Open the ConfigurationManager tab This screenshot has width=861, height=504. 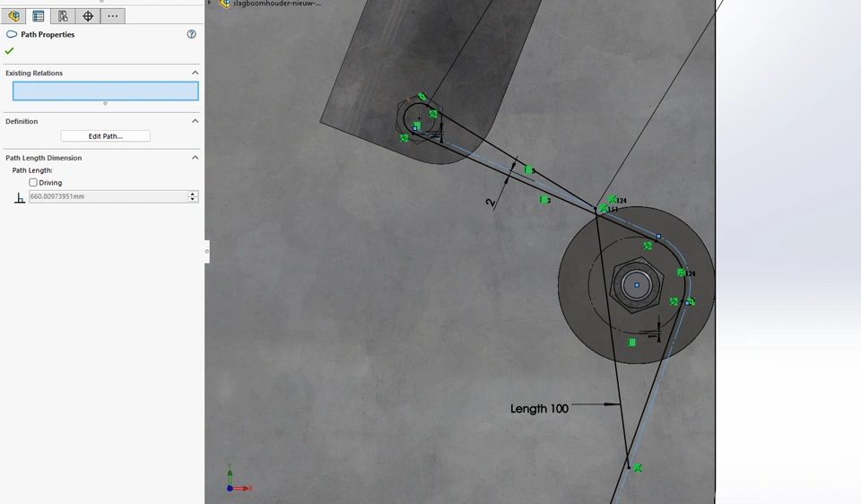click(x=63, y=16)
